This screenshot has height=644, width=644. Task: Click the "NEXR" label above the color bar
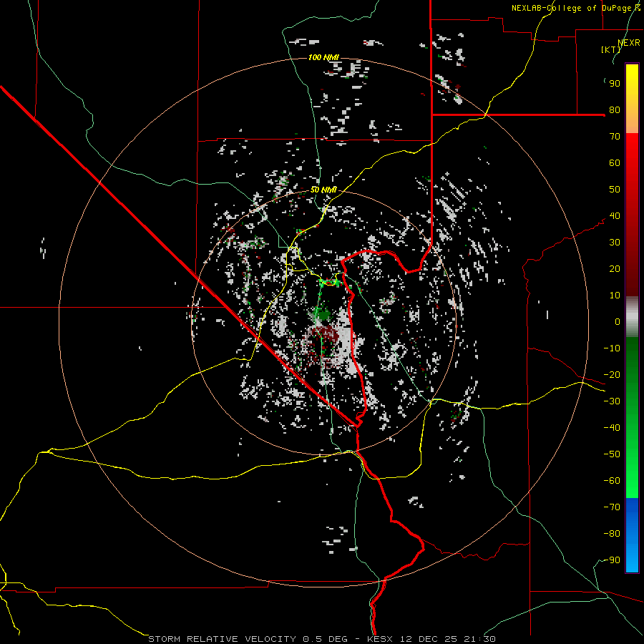(x=629, y=43)
